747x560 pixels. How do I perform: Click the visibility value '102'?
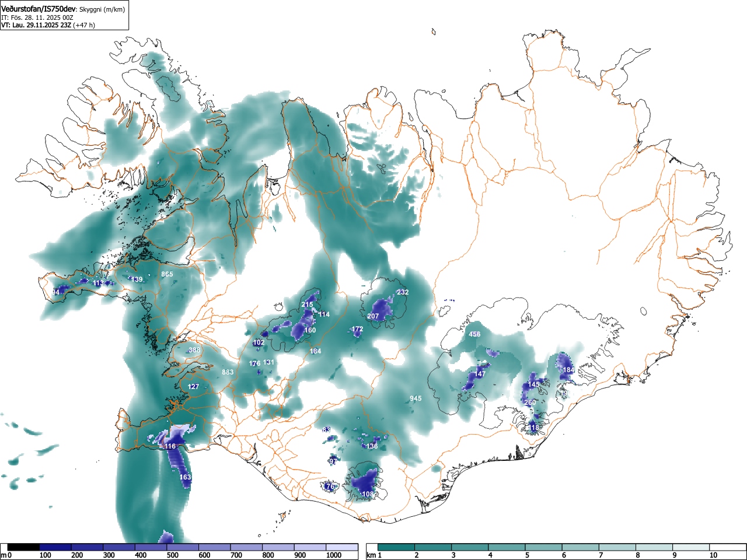[x=259, y=342]
